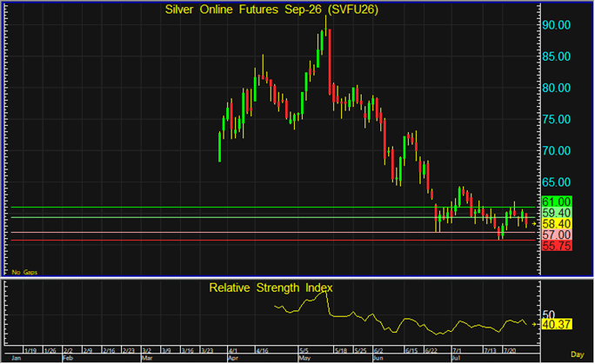The height and width of the screenshot is (364, 595).
Task: Select the 2/2 date label
Action: [69, 351]
